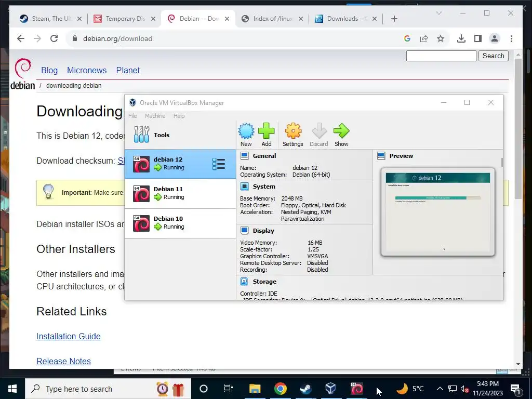Viewport: 532px width, 399px height.
Task: Click the Chrome page vertical scrollbar
Action: tap(518, 129)
